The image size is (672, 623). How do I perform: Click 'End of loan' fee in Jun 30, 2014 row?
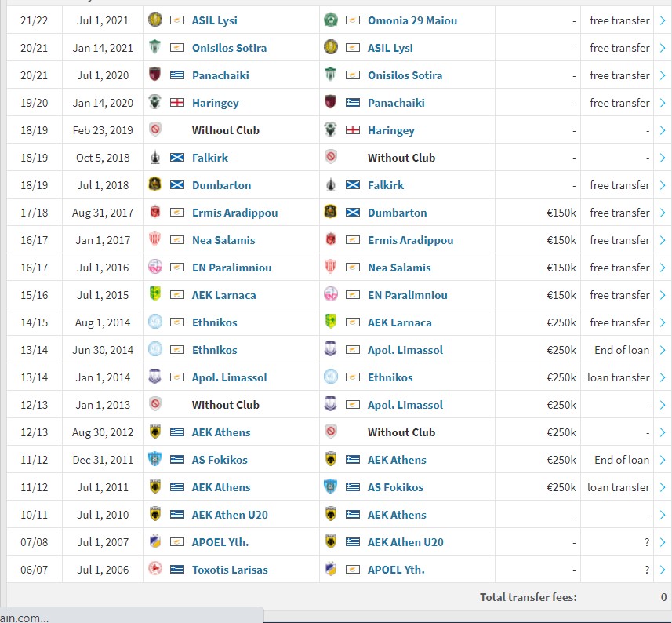point(622,350)
